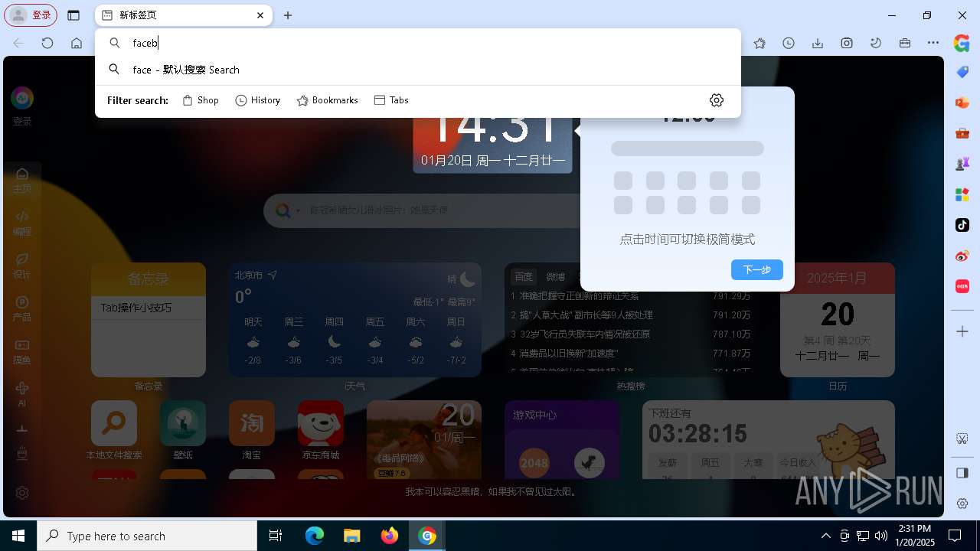Open the red 小红书 sidebar icon

(x=962, y=286)
